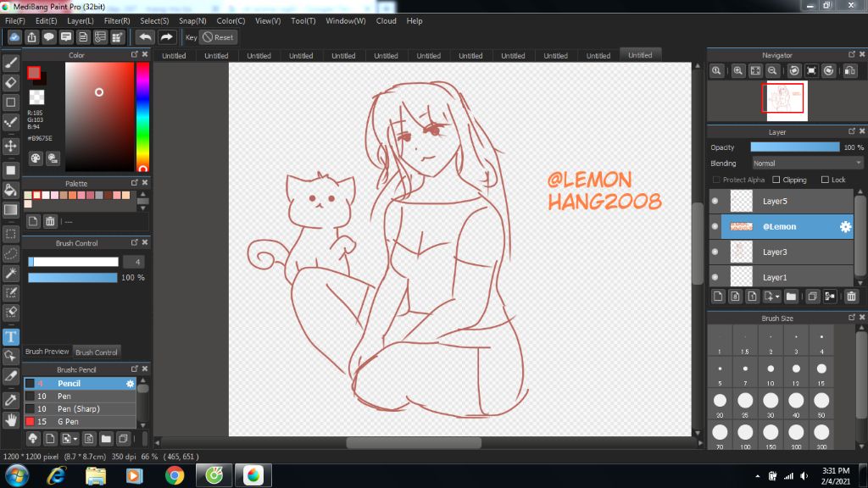
Task: Select the Magic Wand tool
Action: click(10, 273)
